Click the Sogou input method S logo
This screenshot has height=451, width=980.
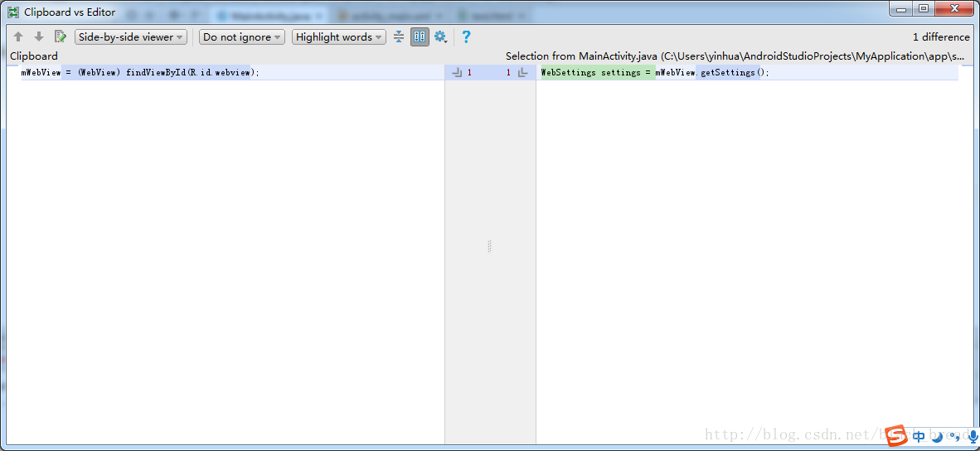click(897, 435)
